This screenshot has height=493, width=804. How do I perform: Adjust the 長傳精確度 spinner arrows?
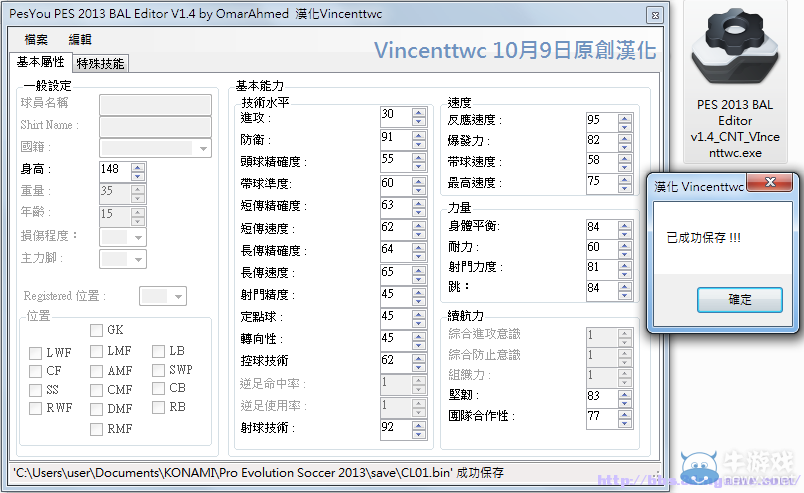(x=419, y=251)
